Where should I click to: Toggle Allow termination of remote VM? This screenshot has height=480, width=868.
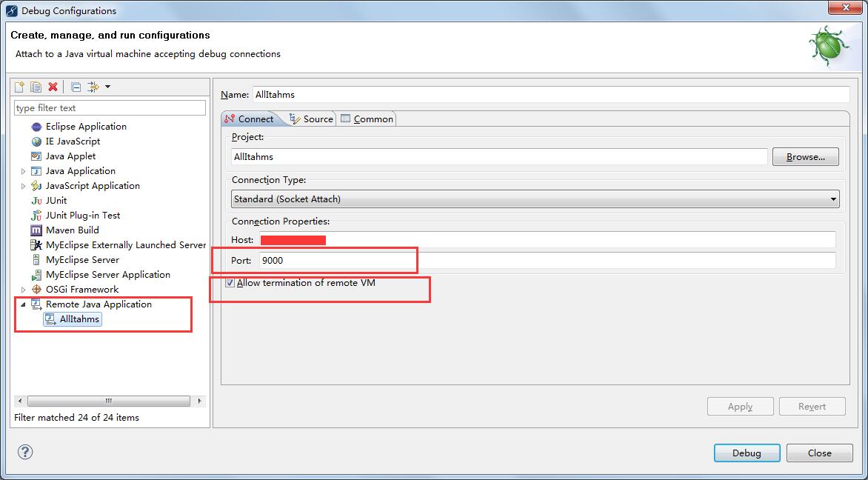coord(230,283)
